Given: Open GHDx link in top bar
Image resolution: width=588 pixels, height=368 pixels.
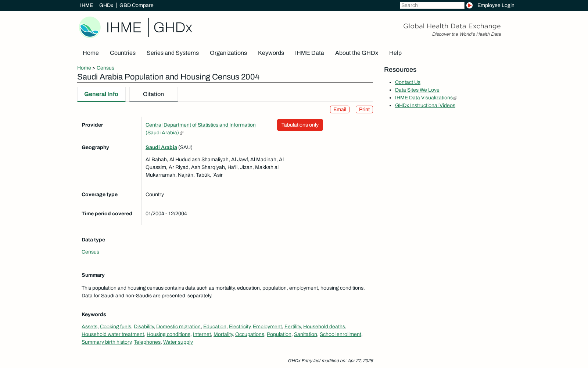Looking at the screenshot, I should (x=106, y=5).
